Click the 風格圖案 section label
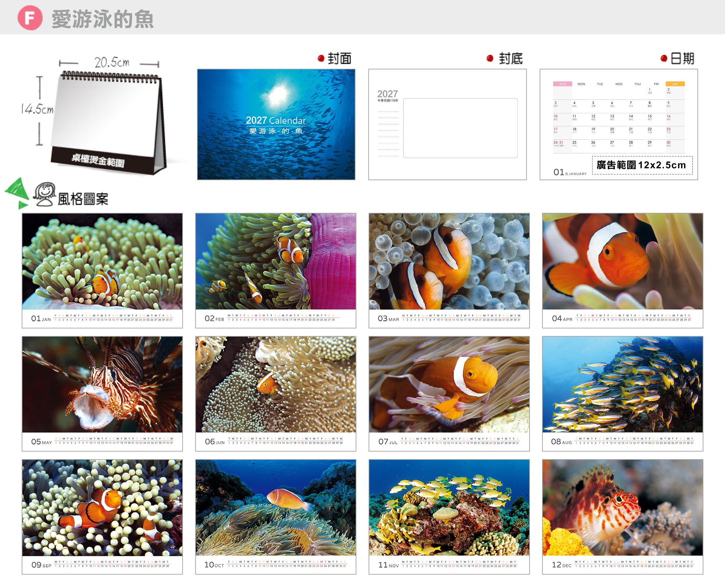Viewport: 725px width, 588px height. 83,199
